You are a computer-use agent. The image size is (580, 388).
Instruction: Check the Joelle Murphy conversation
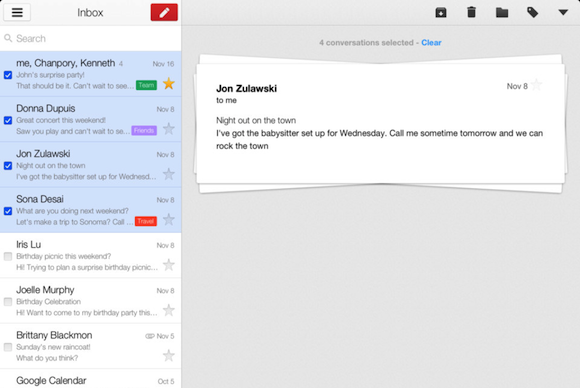(8, 302)
